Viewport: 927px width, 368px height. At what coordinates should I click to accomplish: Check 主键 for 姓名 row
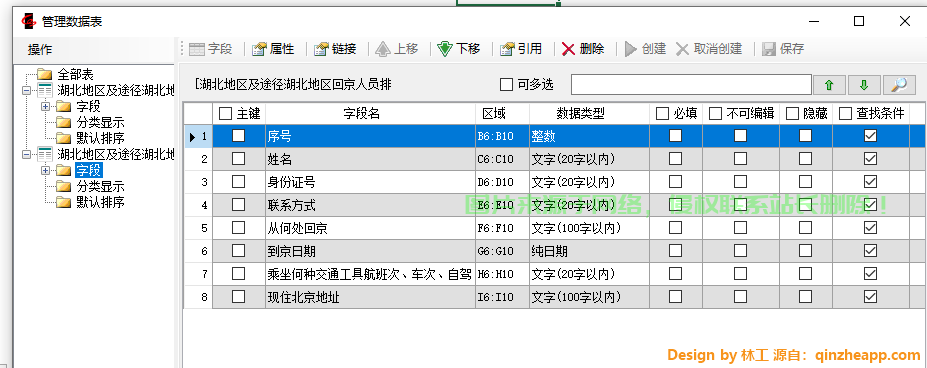[238, 159]
